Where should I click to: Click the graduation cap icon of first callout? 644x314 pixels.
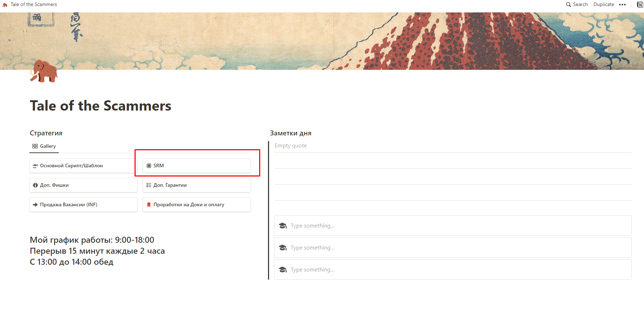[x=283, y=226]
